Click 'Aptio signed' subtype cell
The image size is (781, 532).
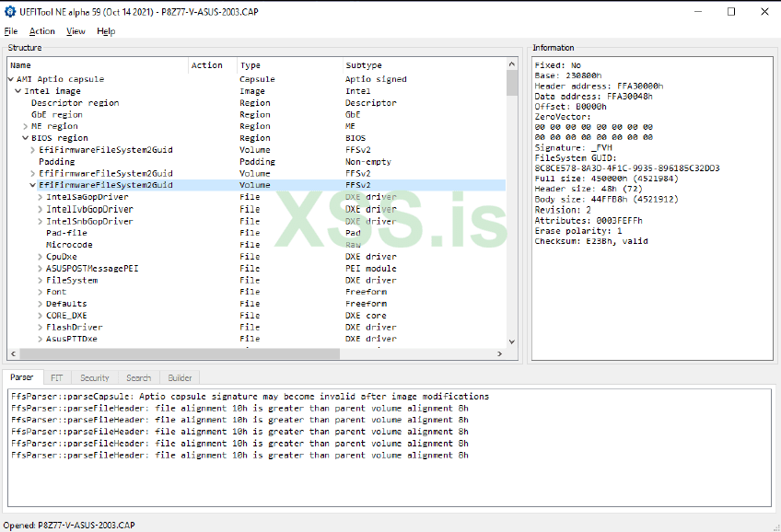point(376,79)
